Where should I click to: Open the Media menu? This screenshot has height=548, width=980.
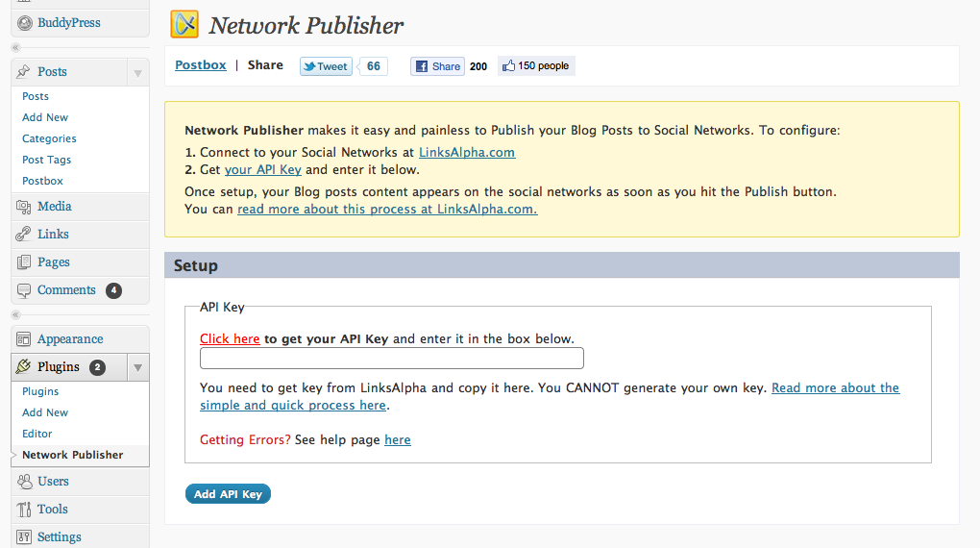[x=55, y=207]
